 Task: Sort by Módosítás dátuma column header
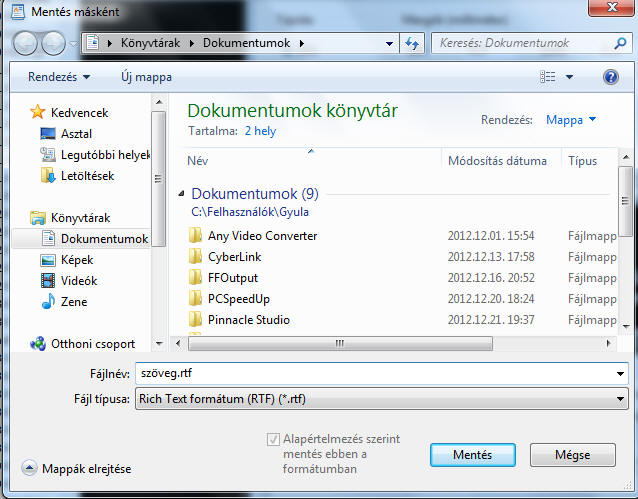point(497,160)
